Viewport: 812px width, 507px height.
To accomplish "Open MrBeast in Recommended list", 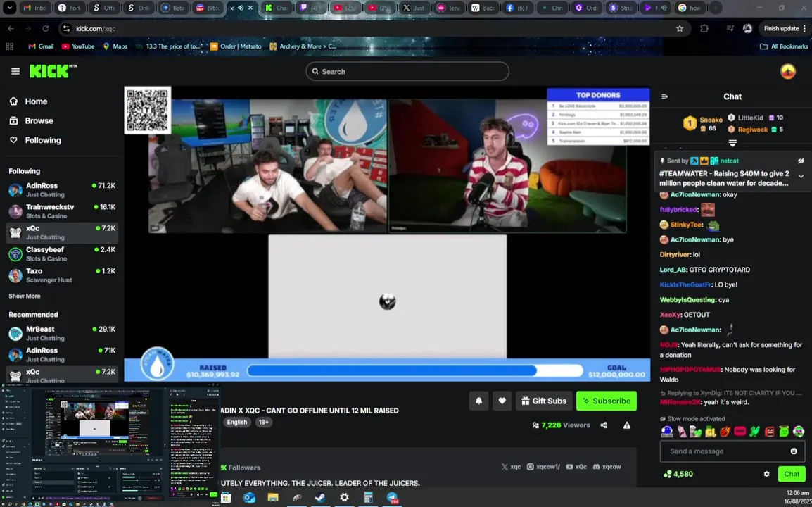I will click(62, 333).
